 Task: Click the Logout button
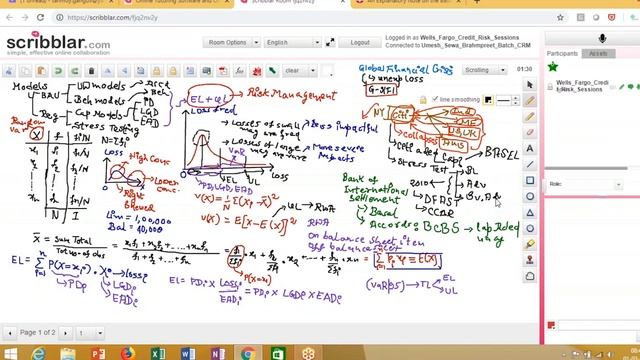tap(360, 42)
